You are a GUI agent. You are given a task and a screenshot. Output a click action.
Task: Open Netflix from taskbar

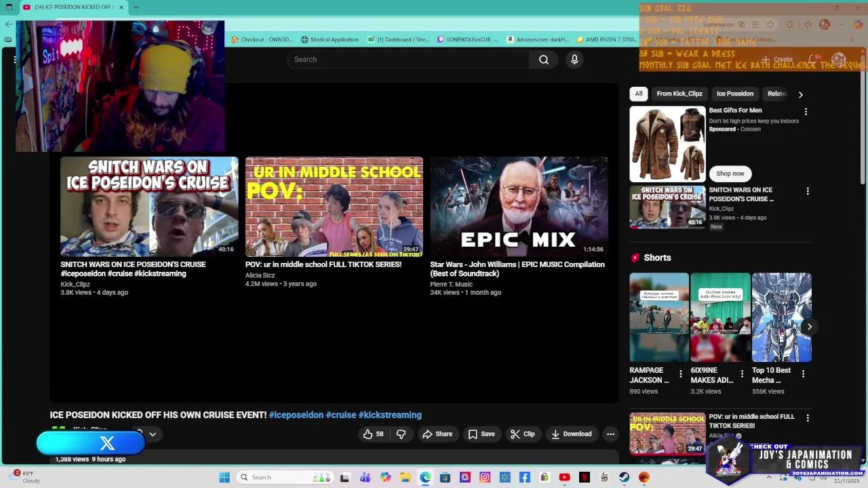point(585,477)
